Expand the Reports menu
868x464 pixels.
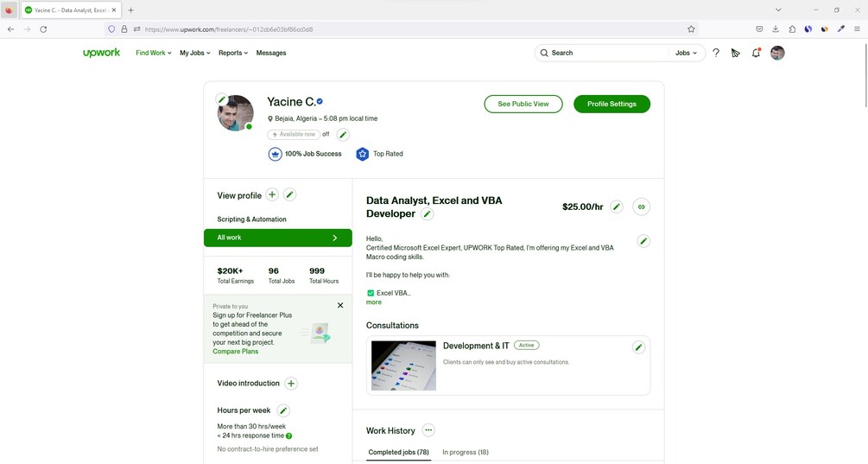point(233,53)
